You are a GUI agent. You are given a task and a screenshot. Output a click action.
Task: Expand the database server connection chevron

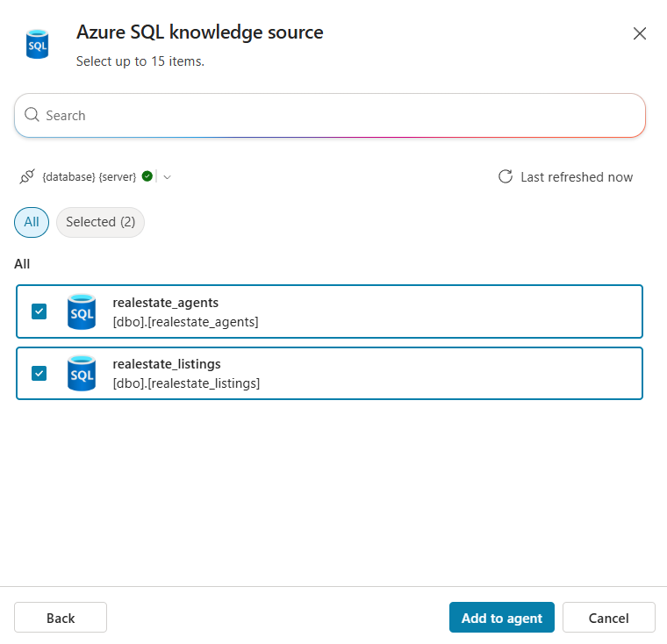[x=168, y=176]
